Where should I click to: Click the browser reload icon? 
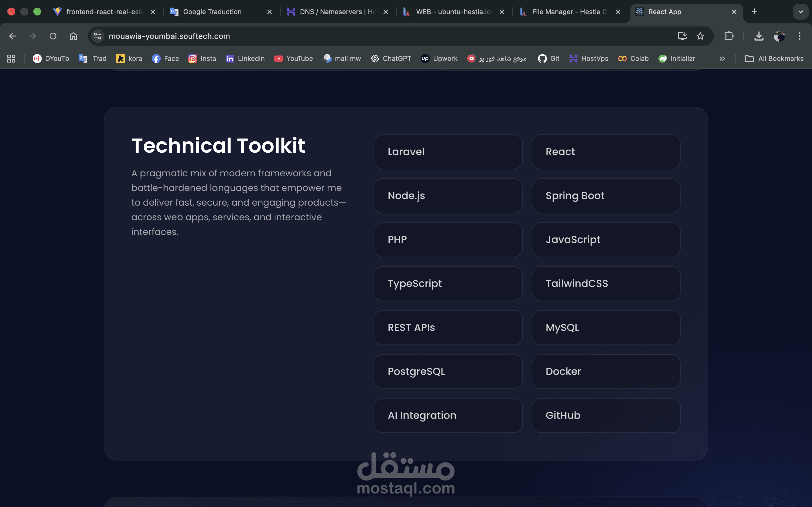53,36
